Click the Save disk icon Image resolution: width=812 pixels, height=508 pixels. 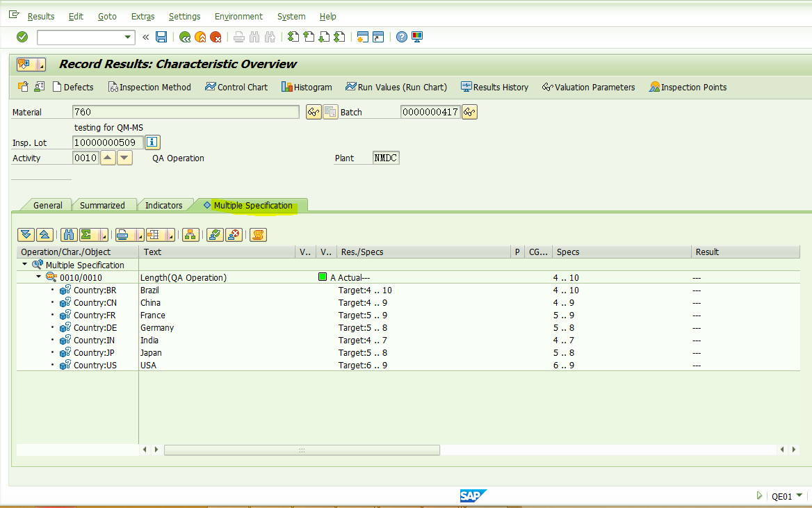click(161, 37)
